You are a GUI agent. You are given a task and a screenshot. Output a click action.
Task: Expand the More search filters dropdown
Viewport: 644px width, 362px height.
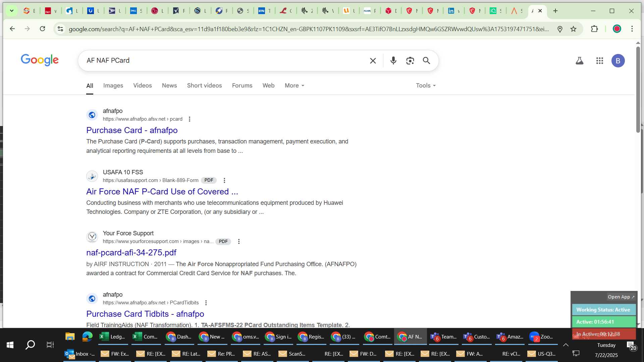click(x=294, y=85)
